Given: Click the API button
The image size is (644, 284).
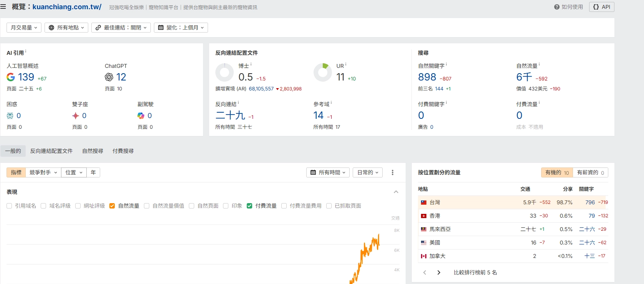Looking at the screenshot, I should [x=601, y=7].
